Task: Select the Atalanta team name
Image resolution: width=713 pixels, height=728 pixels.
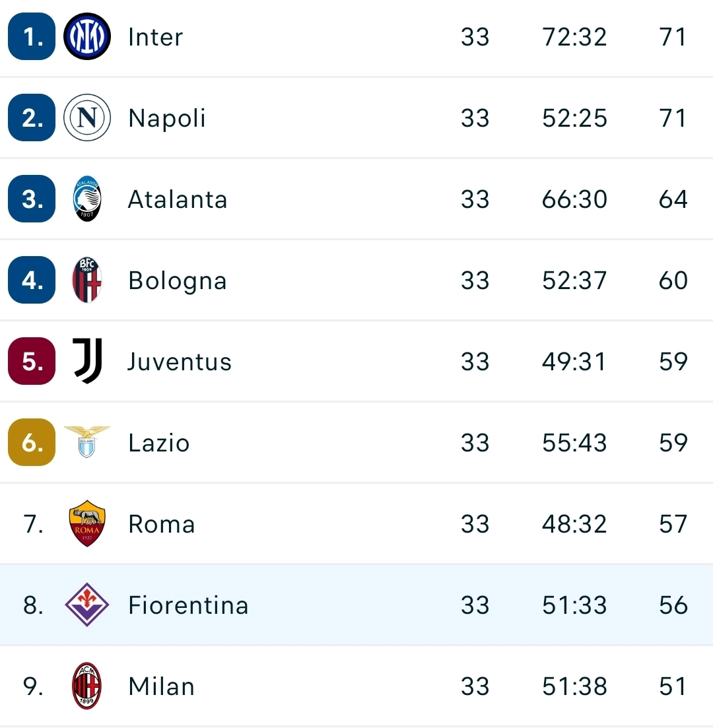Action: click(177, 199)
